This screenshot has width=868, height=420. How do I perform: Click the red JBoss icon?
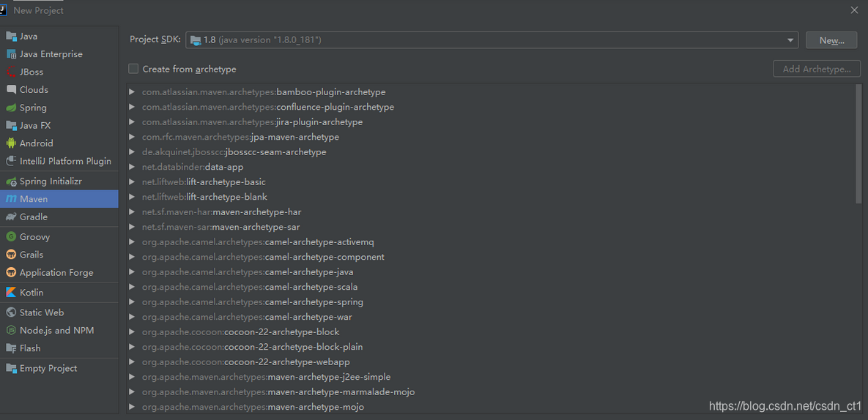11,72
